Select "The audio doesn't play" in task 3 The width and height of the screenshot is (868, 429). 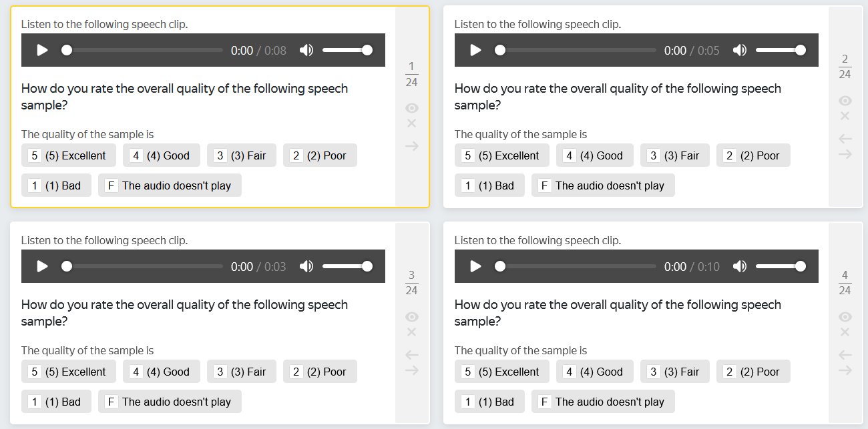point(169,402)
